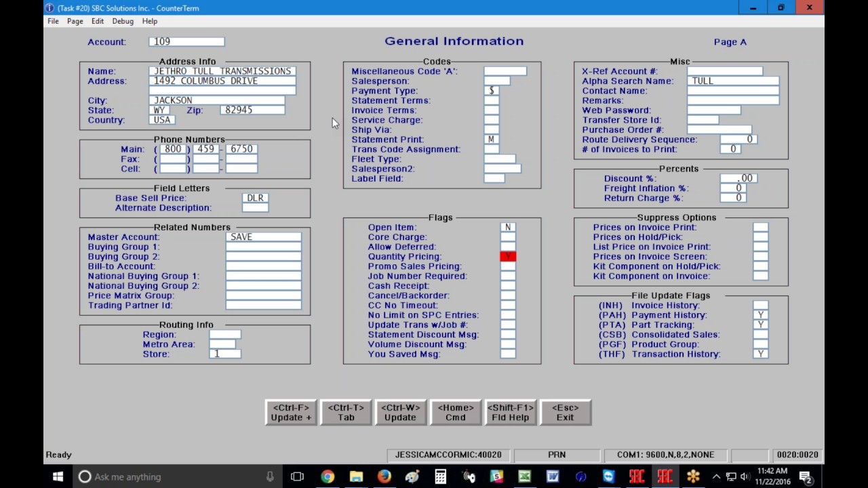The width and height of the screenshot is (868, 488).
Task: Click the Ask me anything search box
Action: click(x=176, y=476)
